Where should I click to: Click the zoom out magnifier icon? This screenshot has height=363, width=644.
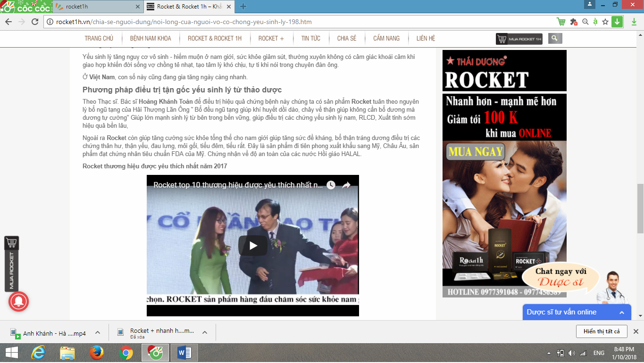tap(585, 22)
